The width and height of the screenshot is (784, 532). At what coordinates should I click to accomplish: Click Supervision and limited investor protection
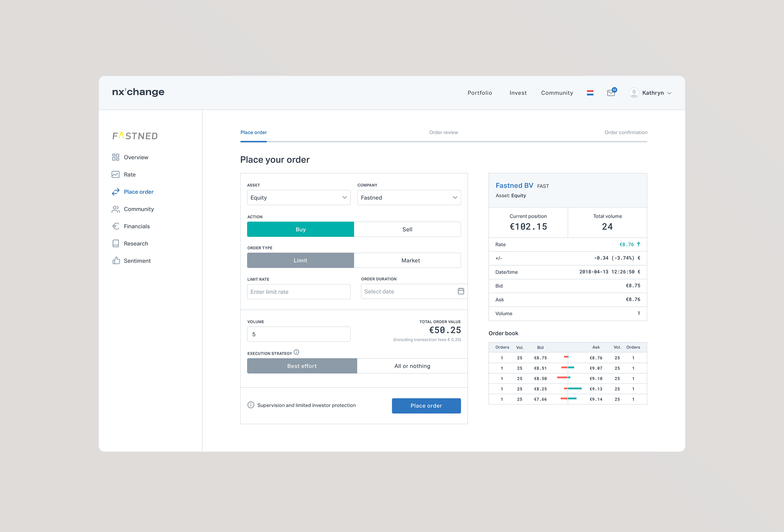point(306,405)
